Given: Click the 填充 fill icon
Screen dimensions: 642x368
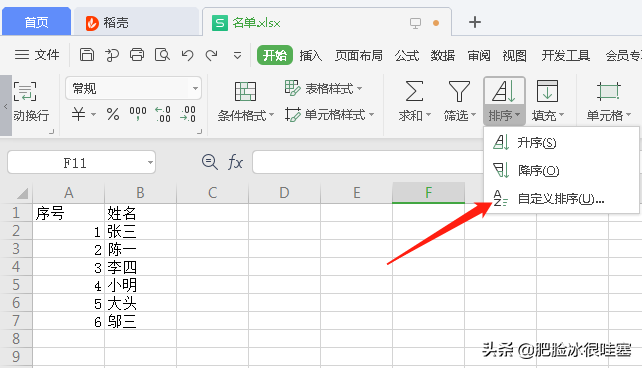Looking at the screenshot, I should (x=547, y=91).
